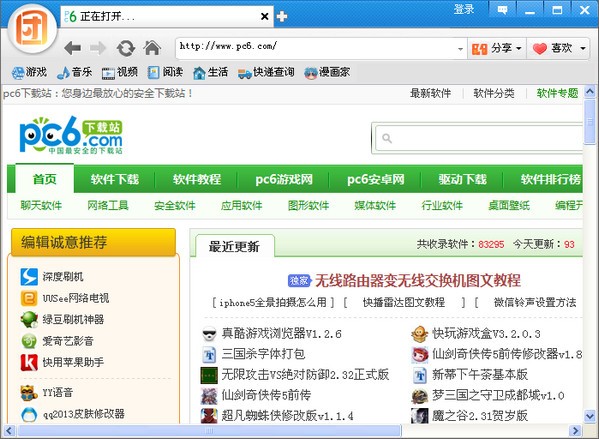Screen dimensions: 599x439
Task: Open the 音乐 bookmark
Action: (74, 72)
